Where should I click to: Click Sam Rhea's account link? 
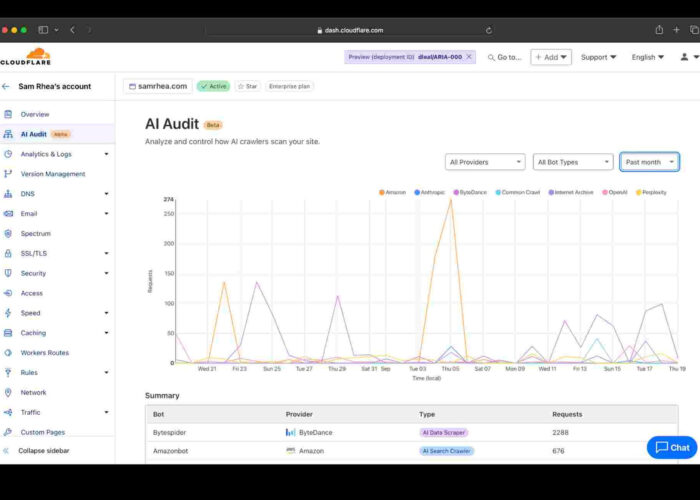54,86
